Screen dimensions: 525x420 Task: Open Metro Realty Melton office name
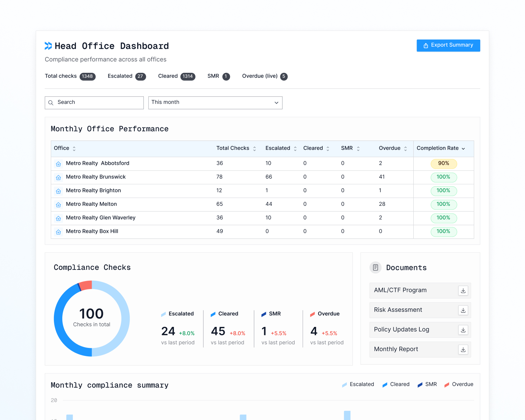tap(91, 204)
